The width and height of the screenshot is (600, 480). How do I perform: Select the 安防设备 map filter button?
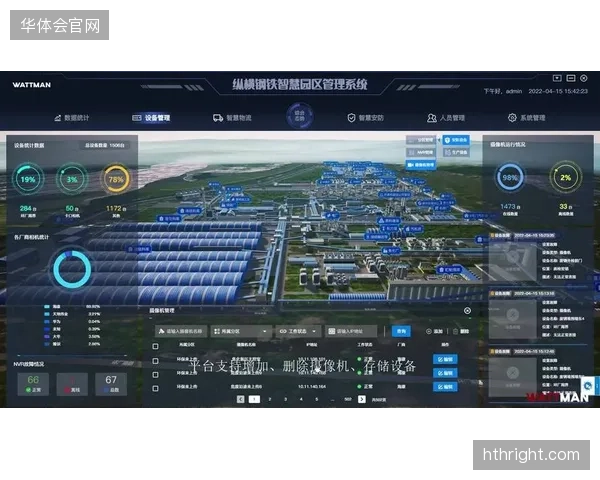456,140
